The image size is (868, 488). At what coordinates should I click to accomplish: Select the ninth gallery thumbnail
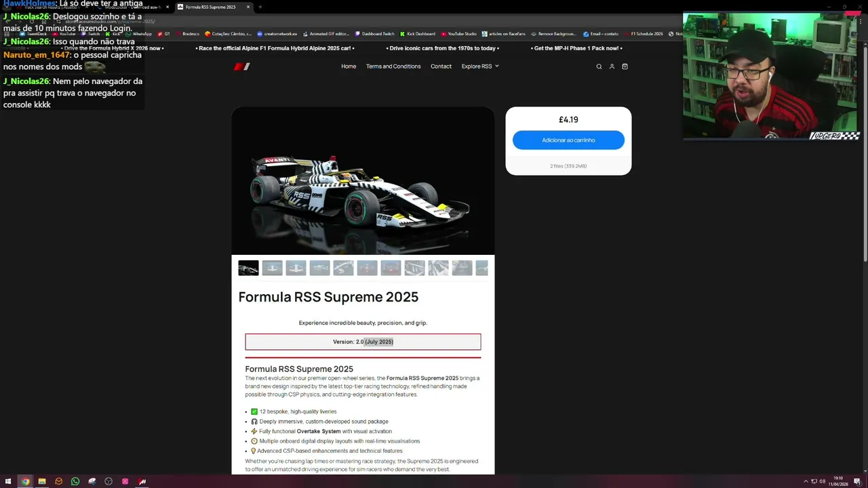tap(438, 268)
